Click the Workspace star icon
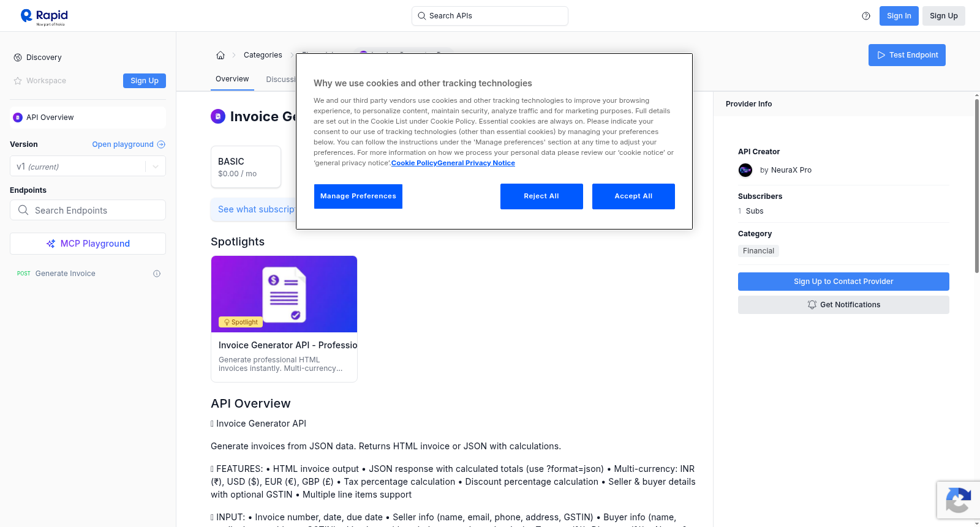 (x=18, y=81)
